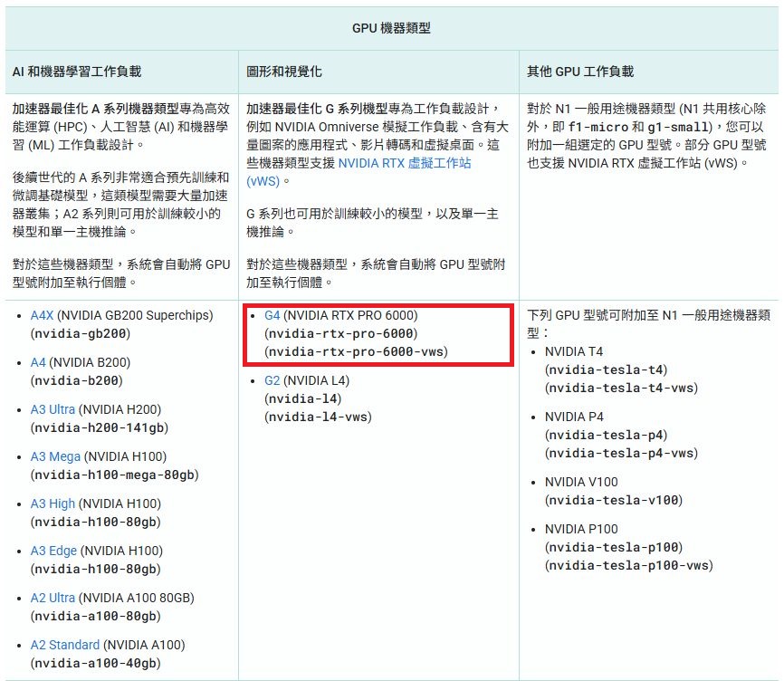The width and height of the screenshot is (784, 681).
Task: Open the A4X machine type link
Action: click(43, 315)
